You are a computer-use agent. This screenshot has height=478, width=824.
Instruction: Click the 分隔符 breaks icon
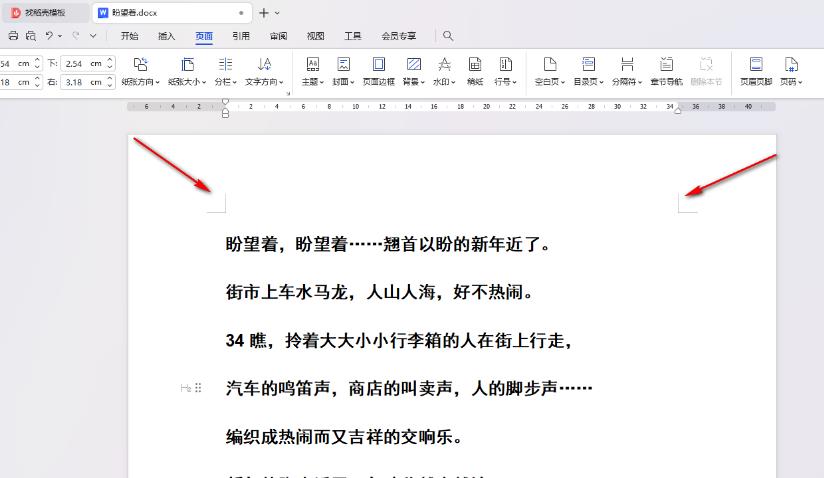627,65
